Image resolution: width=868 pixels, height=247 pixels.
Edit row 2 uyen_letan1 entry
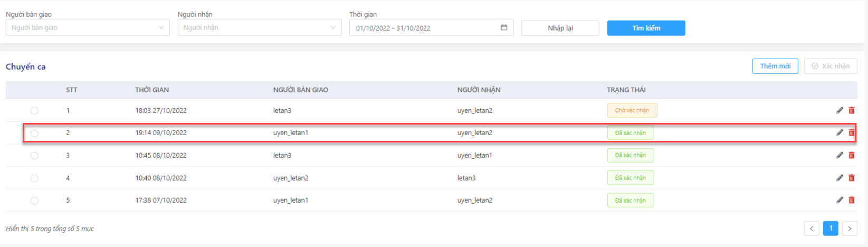coord(840,132)
